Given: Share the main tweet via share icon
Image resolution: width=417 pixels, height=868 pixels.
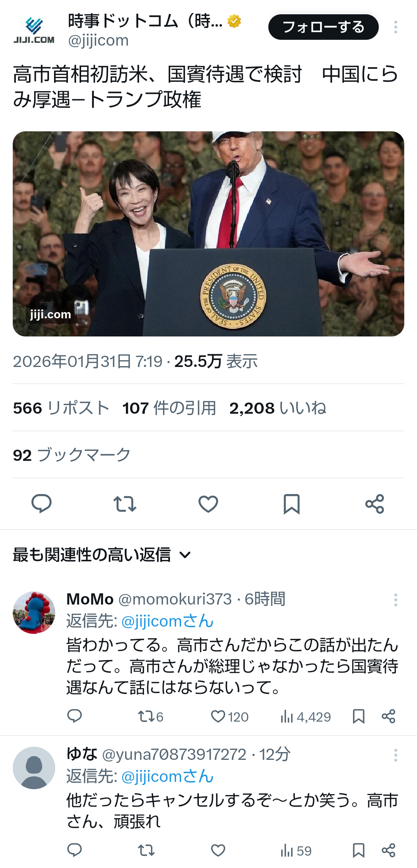Looking at the screenshot, I should click(x=375, y=504).
